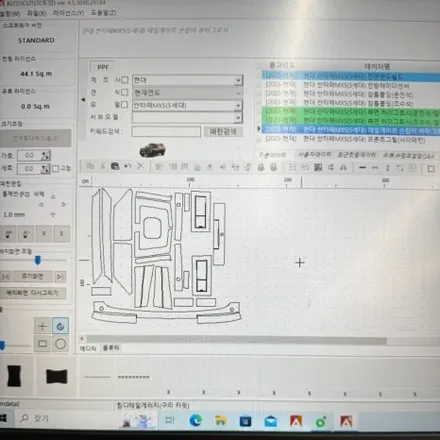Viewport: 440px width, 440px height.
Task: Click the slider handle left of shape tools
Action: 2,345
